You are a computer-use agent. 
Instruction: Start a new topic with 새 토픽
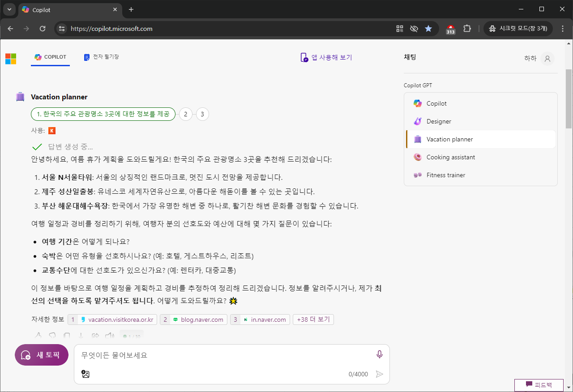point(42,355)
